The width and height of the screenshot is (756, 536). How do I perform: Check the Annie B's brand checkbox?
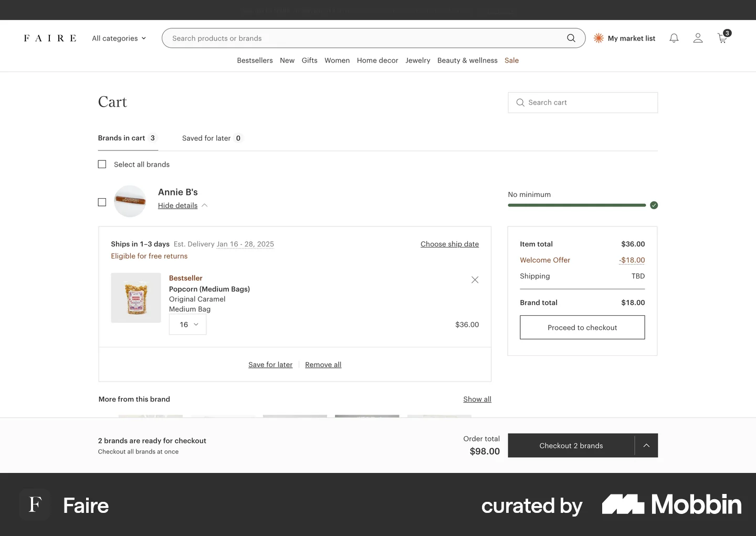(x=102, y=202)
